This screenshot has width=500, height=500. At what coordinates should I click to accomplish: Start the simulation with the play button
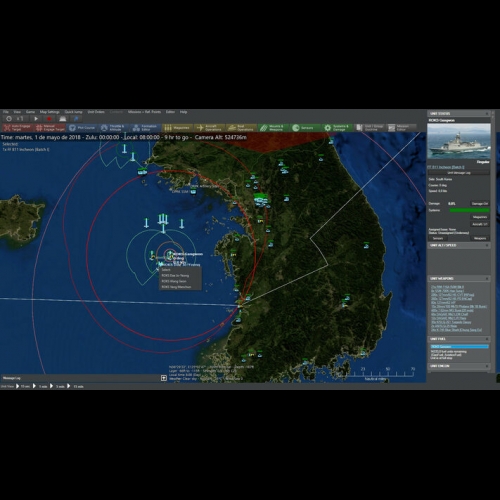pos(36,119)
